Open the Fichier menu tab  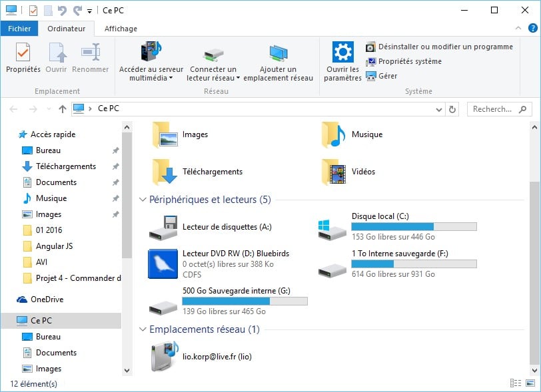19,29
